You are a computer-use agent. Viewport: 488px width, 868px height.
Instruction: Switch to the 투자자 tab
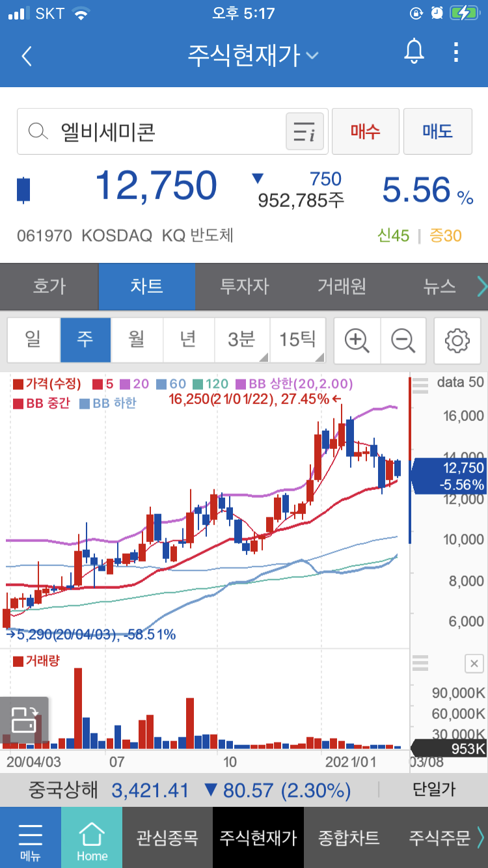point(244,286)
